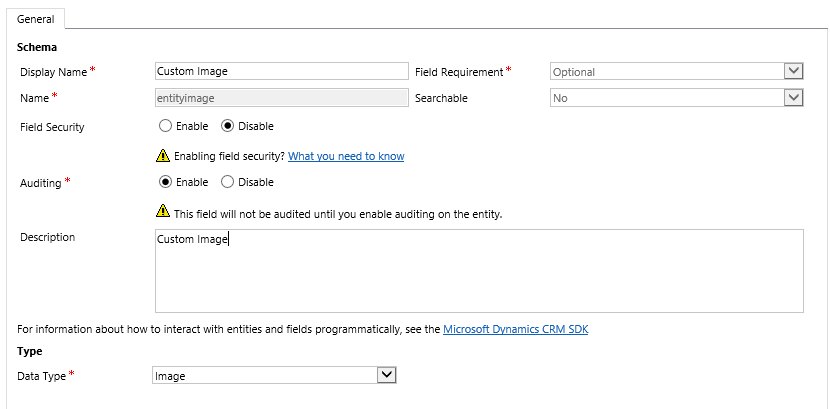Viewport: 830px width, 409px height.
Task: Click the auditing warning triangle icon
Action: point(163,211)
